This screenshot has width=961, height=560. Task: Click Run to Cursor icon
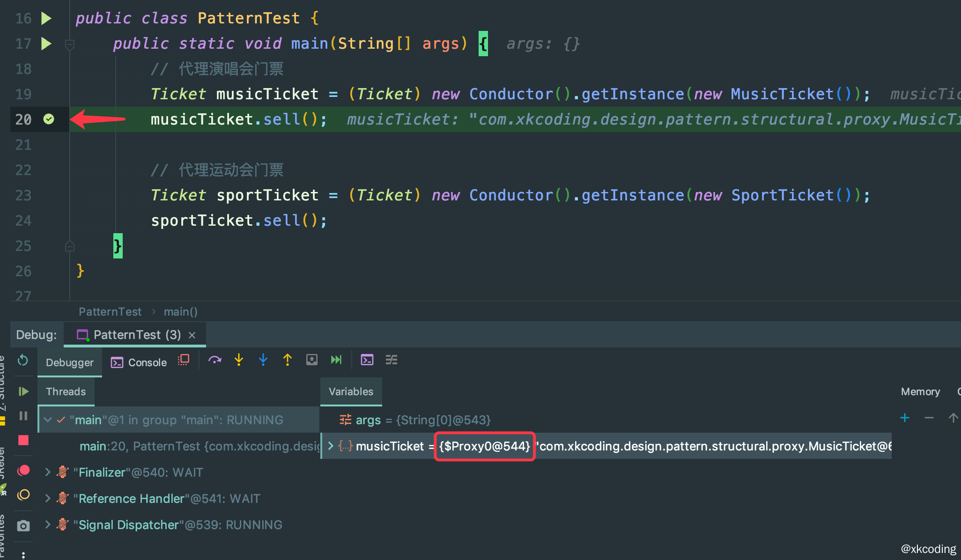coord(336,360)
